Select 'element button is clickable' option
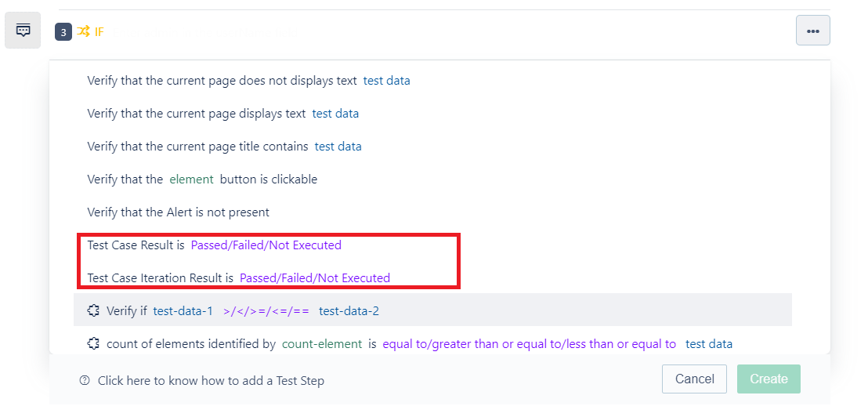The image size is (868, 417). click(202, 179)
